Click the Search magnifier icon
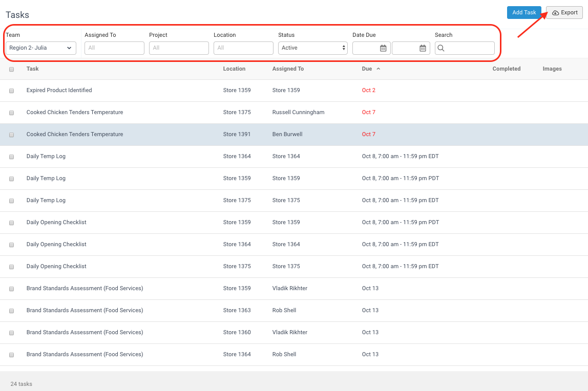The height and width of the screenshot is (391, 588). 441,48
